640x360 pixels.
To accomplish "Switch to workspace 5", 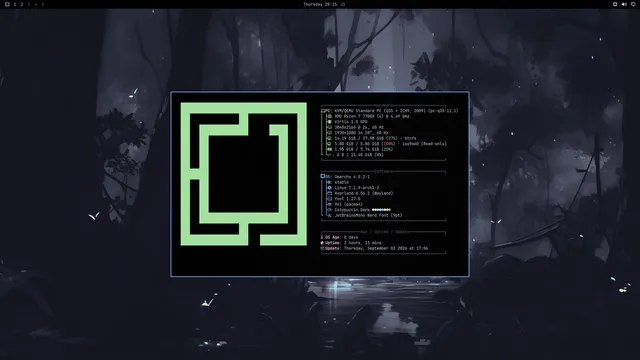I will [x=42, y=4].
